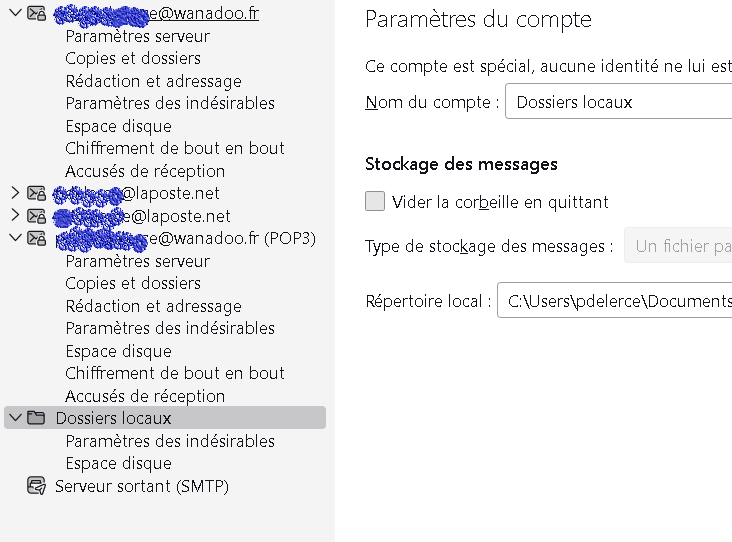Expand the first laposte.net account
The height and width of the screenshot is (542, 732).
pos(15,193)
